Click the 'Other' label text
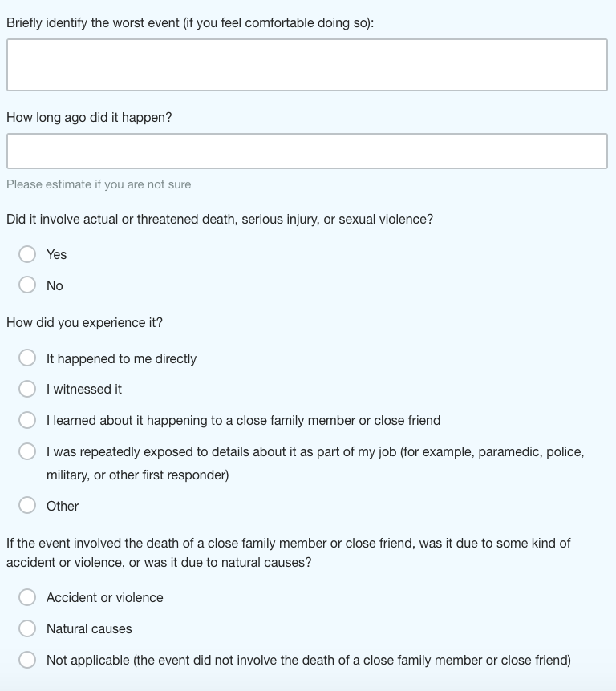The width and height of the screenshot is (616, 691). point(64,506)
